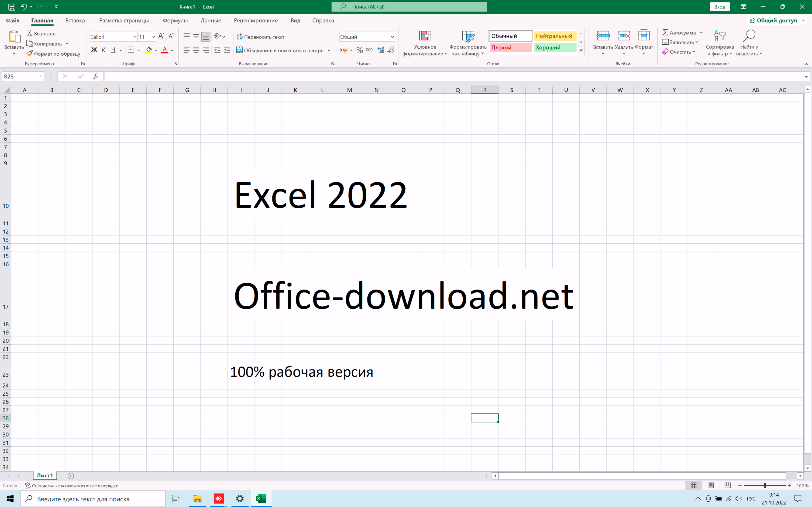Viewport: 812px width, 507px height.
Task: Open the Файл menu
Action: [x=12, y=20]
